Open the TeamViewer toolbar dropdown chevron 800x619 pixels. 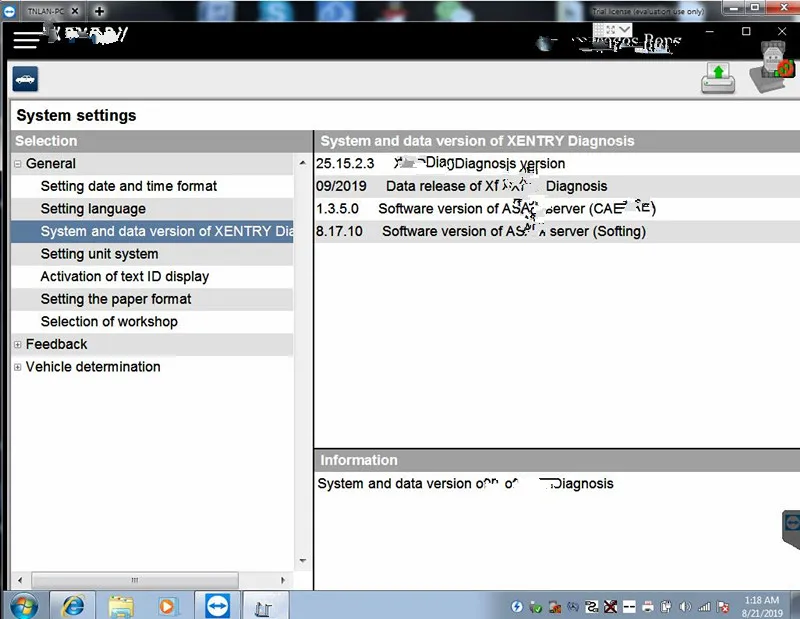click(625, 30)
